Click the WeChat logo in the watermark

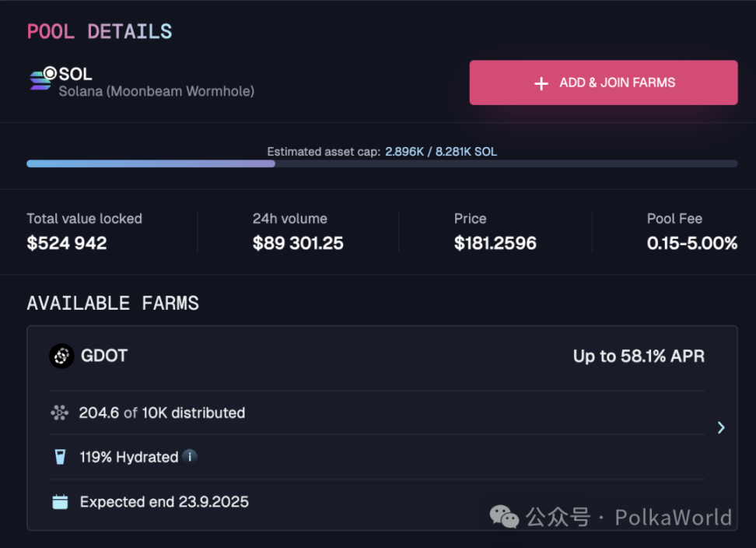click(x=503, y=516)
